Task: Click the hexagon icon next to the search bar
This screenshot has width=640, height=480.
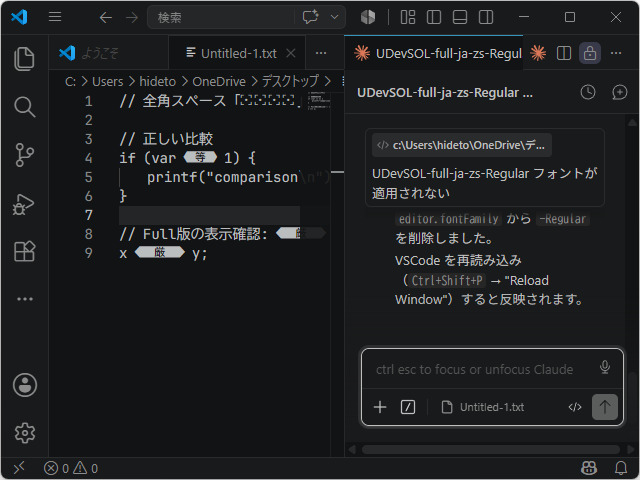Action: coord(368,17)
